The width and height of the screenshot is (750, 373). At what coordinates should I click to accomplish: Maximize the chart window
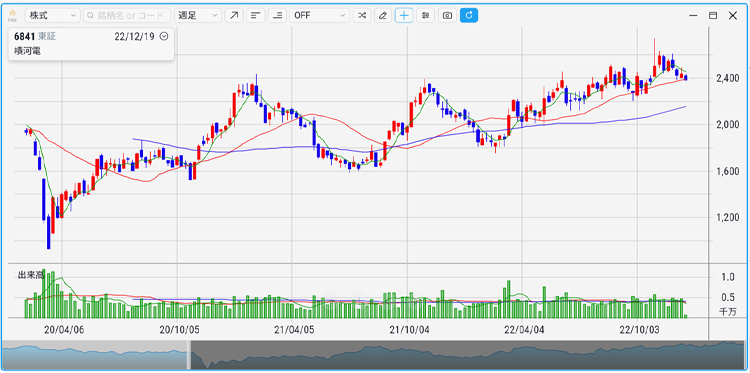click(713, 15)
